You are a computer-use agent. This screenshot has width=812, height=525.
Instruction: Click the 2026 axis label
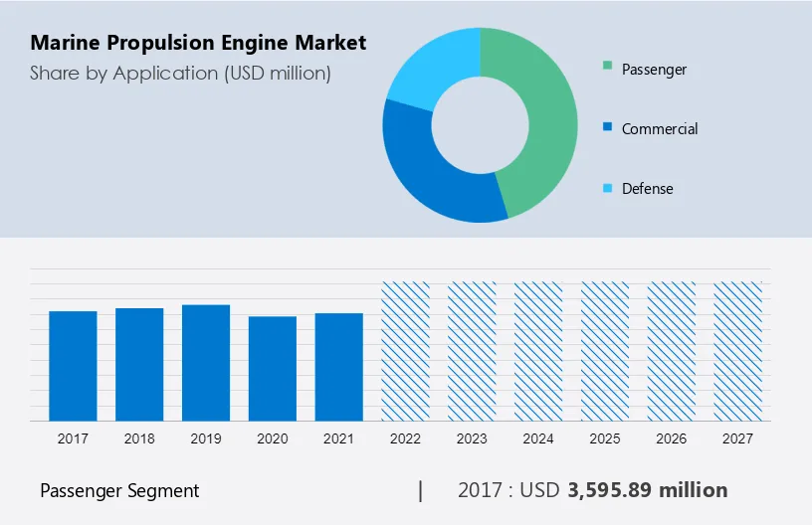[x=671, y=438]
